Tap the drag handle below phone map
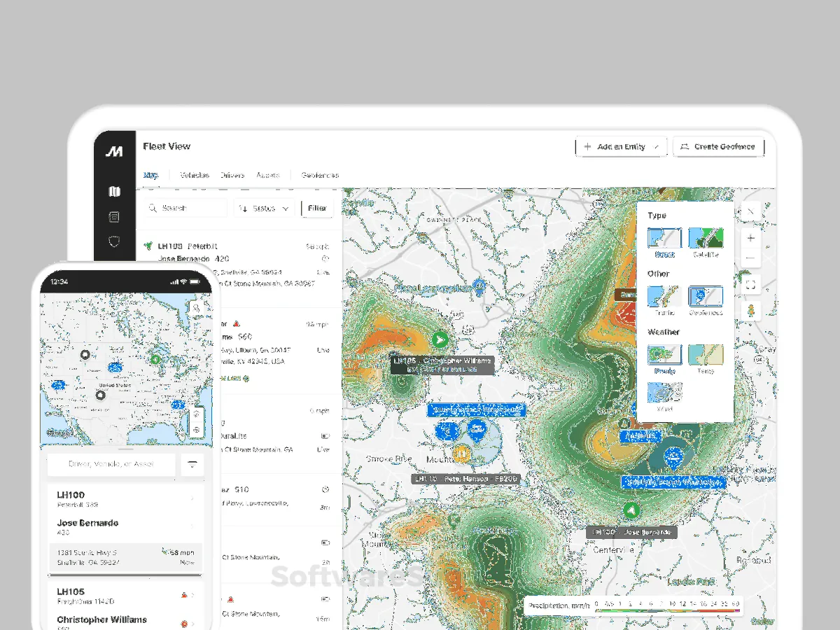This screenshot has height=630, width=840. point(125,449)
